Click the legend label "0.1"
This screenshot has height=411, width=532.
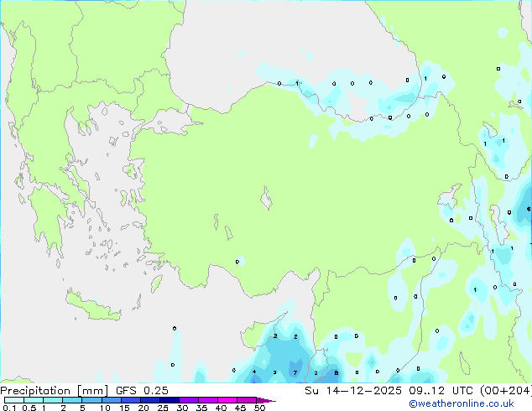[9, 408]
